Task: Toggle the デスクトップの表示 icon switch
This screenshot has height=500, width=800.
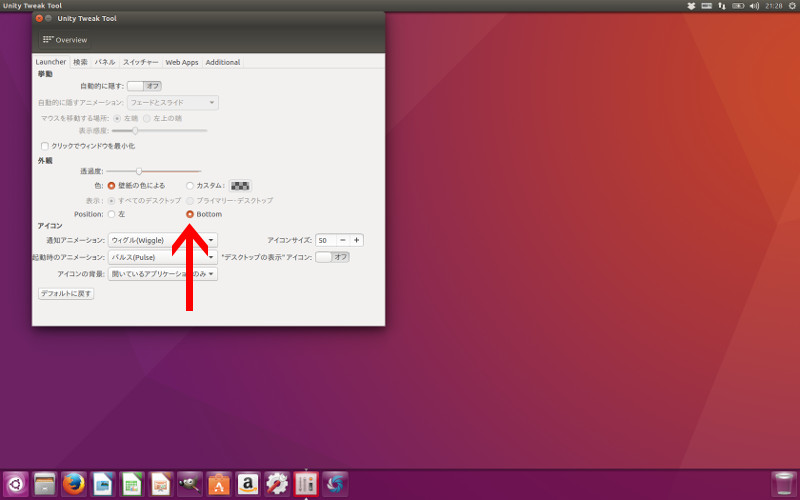Action: pos(332,257)
